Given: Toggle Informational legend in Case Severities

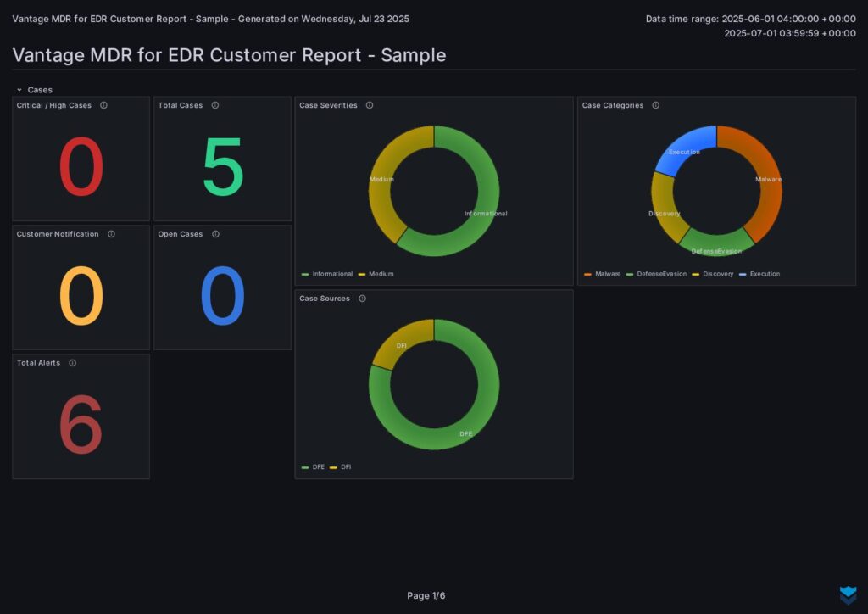Looking at the screenshot, I should (327, 274).
